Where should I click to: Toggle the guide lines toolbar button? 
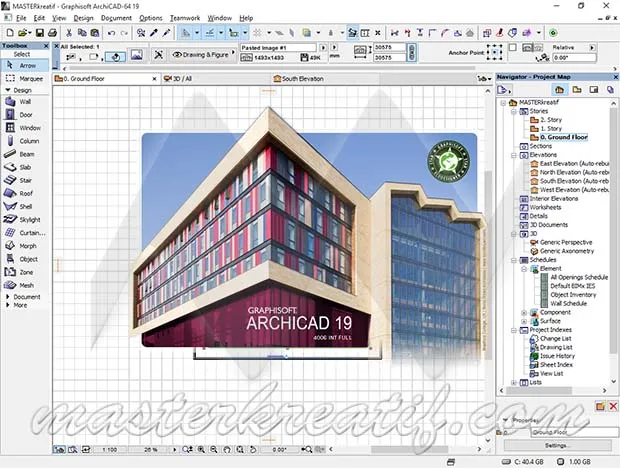click(x=185, y=33)
